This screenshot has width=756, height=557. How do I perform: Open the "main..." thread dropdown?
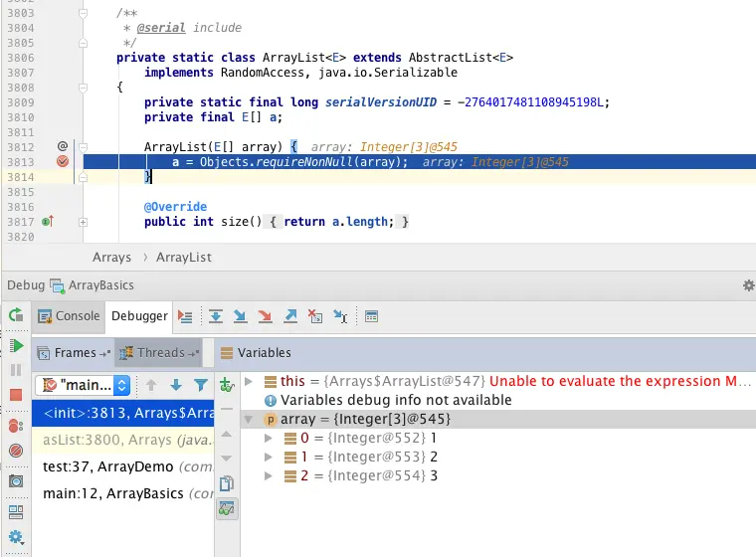point(83,385)
